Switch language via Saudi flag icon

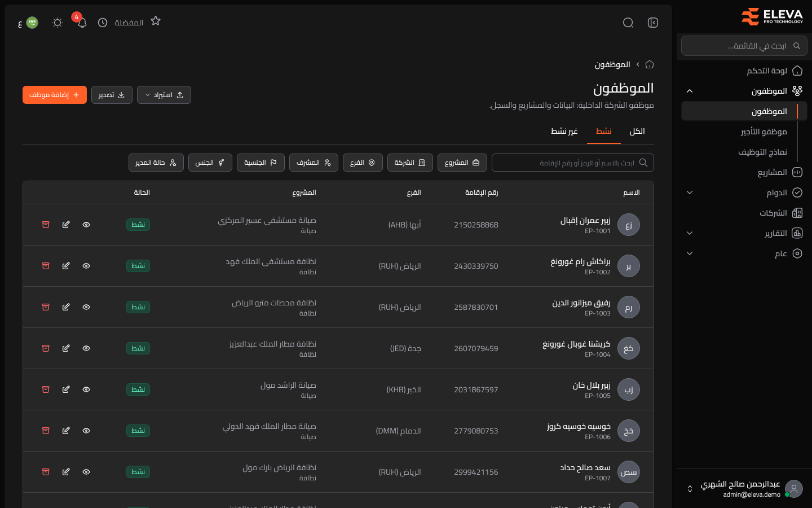coord(32,23)
